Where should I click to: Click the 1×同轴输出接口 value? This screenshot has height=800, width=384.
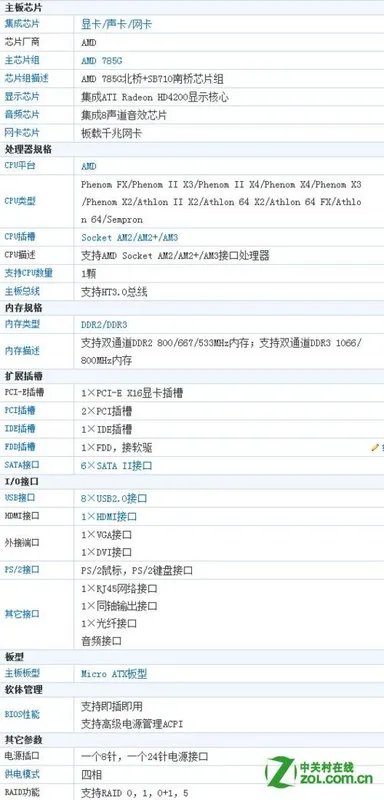pos(119,606)
